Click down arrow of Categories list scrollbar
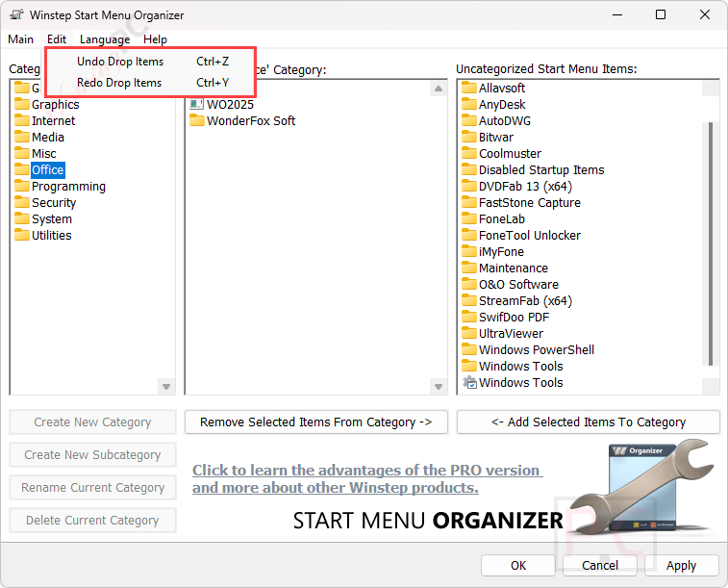 tap(166, 387)
